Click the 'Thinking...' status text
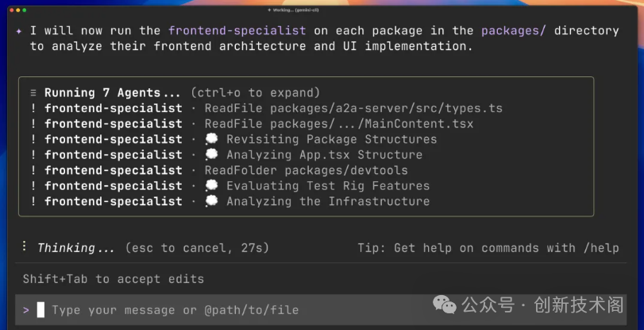The image size is (644, 330). [76, 248]
